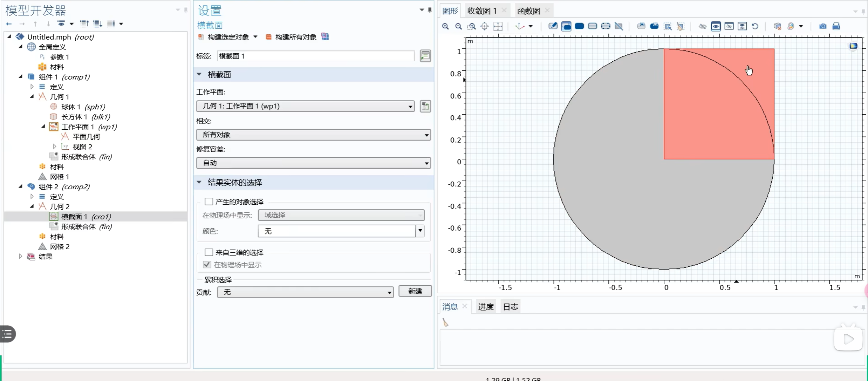Enable the 产生的对象选择 checkbox
This screenshot has height=381, width=868.
[209, 202]
